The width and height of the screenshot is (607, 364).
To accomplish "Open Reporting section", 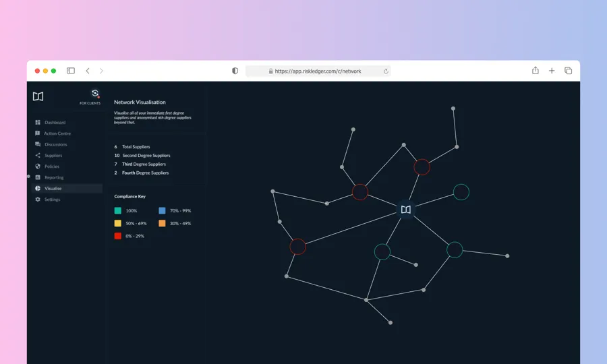I will 54,177.
